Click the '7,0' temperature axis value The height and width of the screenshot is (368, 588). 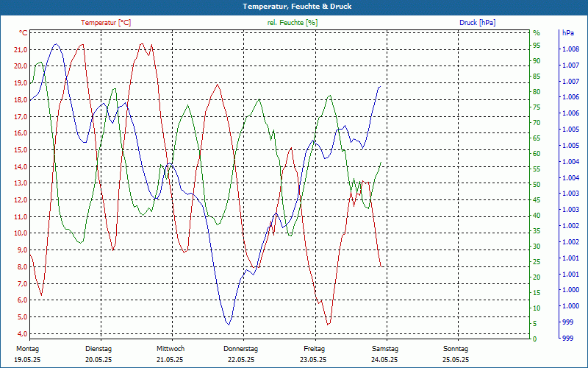23,283
